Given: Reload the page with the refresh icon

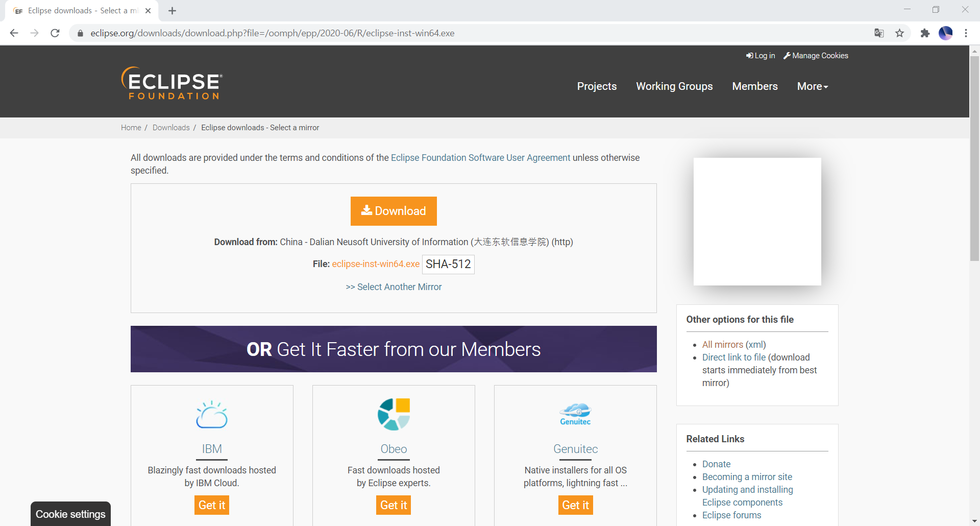Looking at the screenshot, I should [55, 33].
